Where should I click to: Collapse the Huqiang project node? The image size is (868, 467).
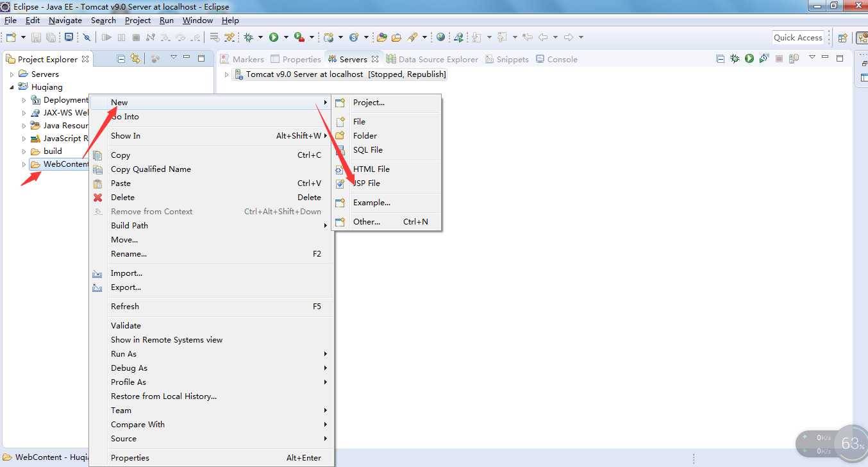[x=12, y=87]
